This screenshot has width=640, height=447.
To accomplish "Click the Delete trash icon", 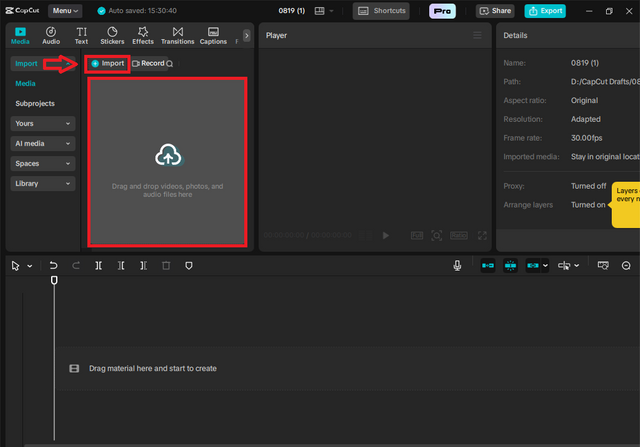I will point(166,266).
